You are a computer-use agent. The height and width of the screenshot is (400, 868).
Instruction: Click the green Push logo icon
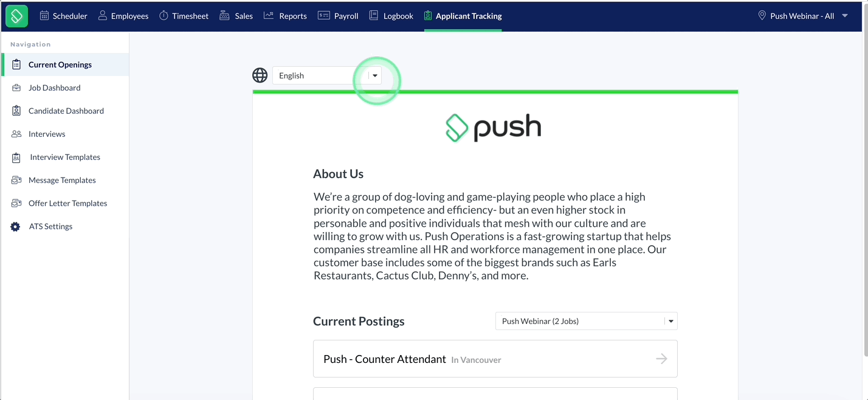tap(16, 16)
